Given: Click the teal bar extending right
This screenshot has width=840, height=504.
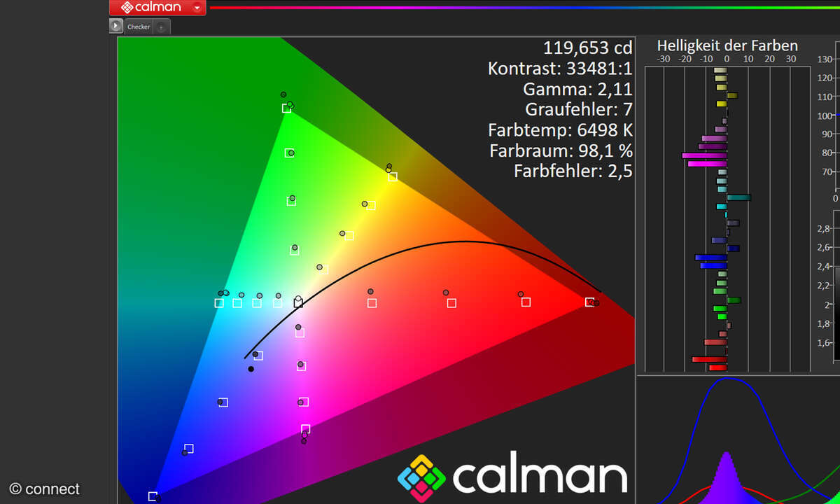Looking at the screenshot, I should (x=738, y=197).
